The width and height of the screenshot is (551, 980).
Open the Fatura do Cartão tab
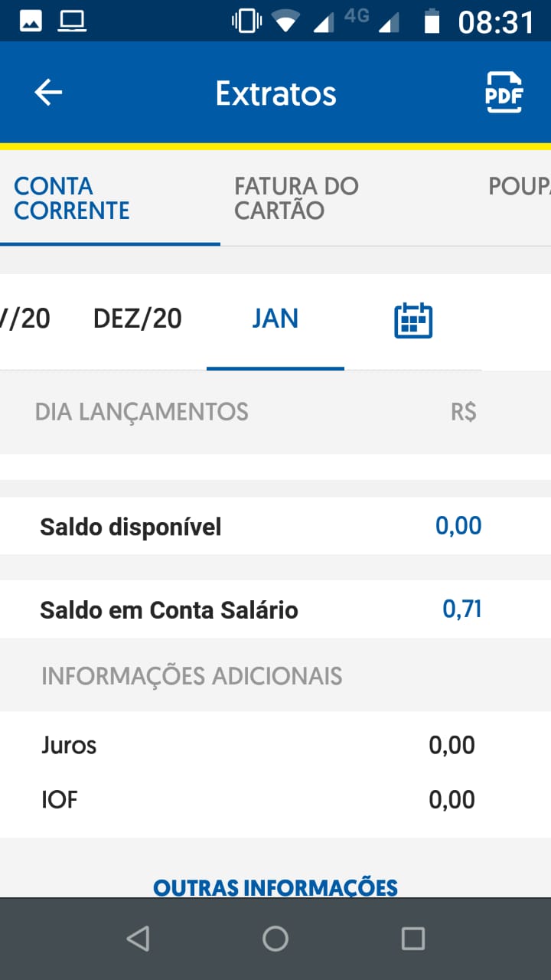coord(296,198)
